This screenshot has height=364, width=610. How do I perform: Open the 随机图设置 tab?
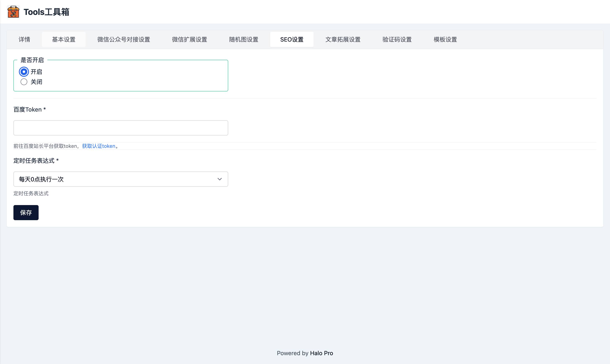click(x=244, y=39)
